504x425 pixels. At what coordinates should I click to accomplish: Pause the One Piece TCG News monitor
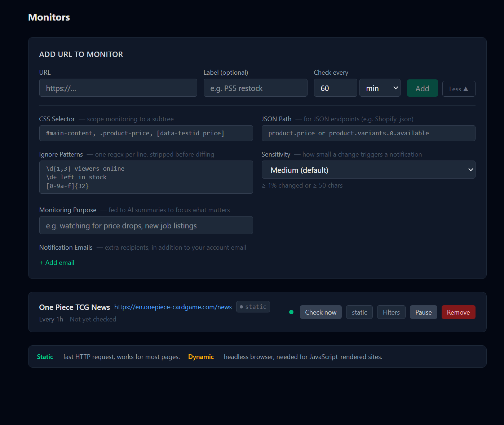tap(423, 312)
